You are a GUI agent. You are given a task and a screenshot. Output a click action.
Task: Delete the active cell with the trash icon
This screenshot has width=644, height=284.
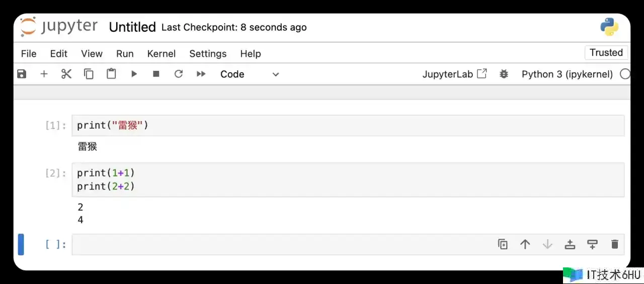[614, 244]
